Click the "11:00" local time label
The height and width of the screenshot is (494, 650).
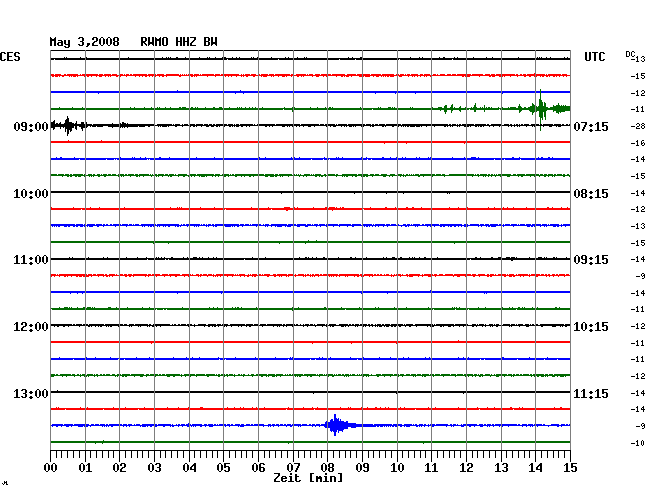(x=31, y=260)
